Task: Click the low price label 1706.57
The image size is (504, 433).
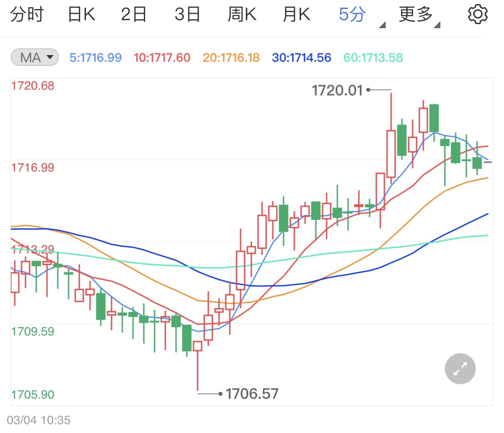Action: click(x=252, y=394)
